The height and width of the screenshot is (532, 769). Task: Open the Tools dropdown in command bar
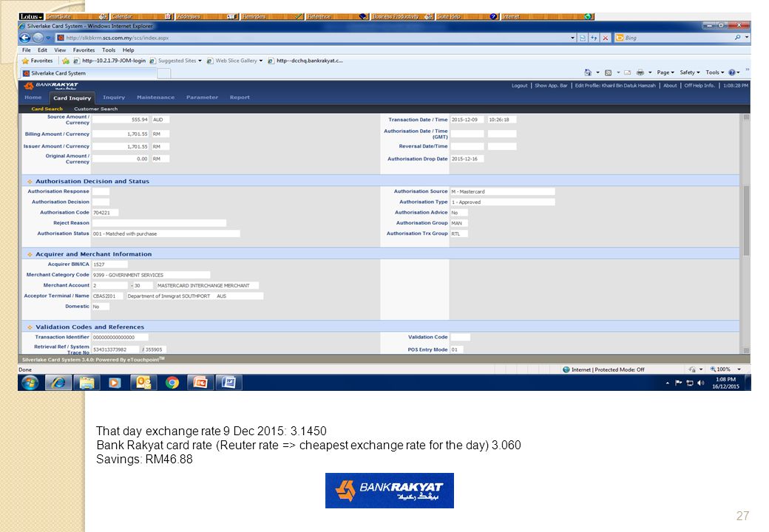click(714, 72)
